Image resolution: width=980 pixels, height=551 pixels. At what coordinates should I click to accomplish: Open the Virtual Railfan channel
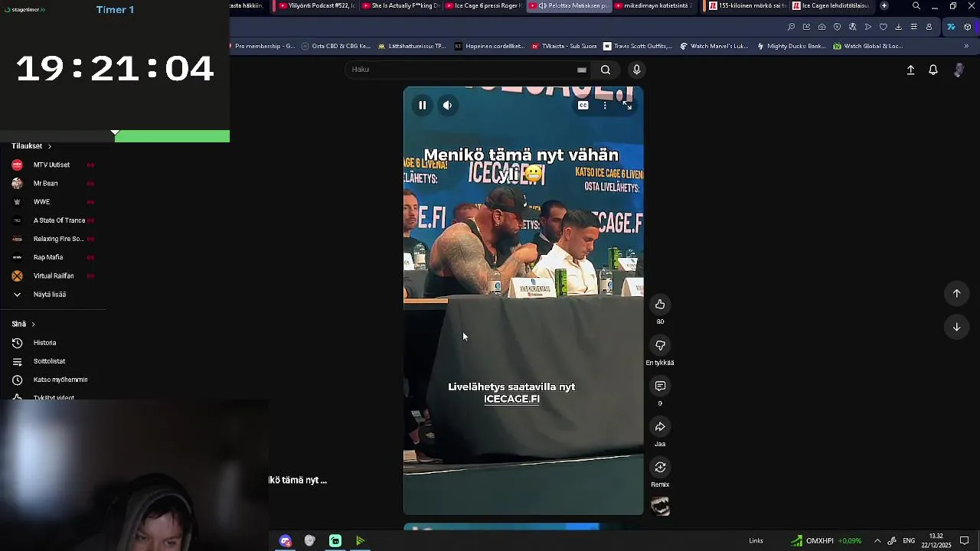[52, 275]
